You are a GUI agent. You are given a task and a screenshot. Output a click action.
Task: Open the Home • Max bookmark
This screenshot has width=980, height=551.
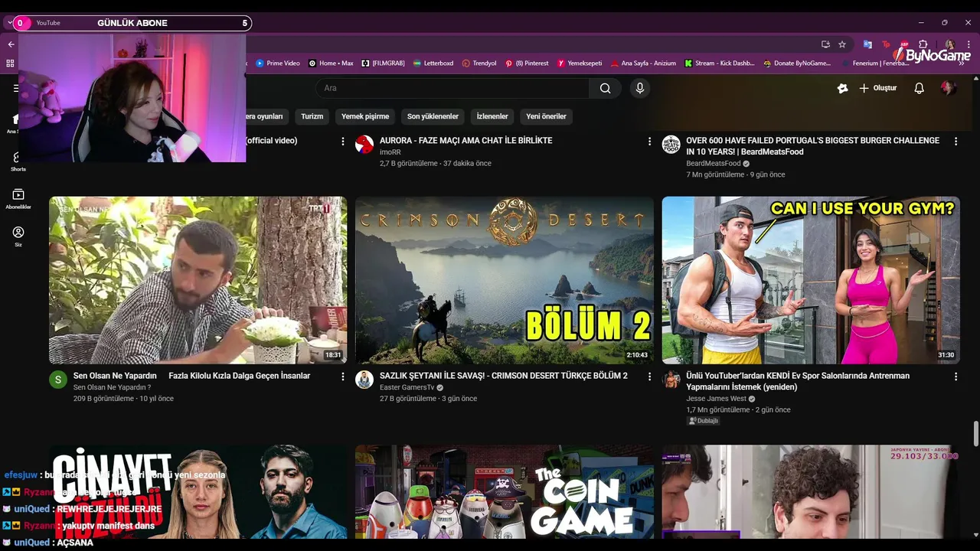click(331, 64)
